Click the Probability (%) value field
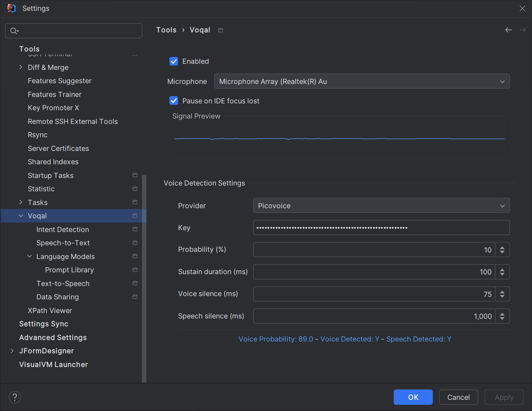 click(374, 250)
